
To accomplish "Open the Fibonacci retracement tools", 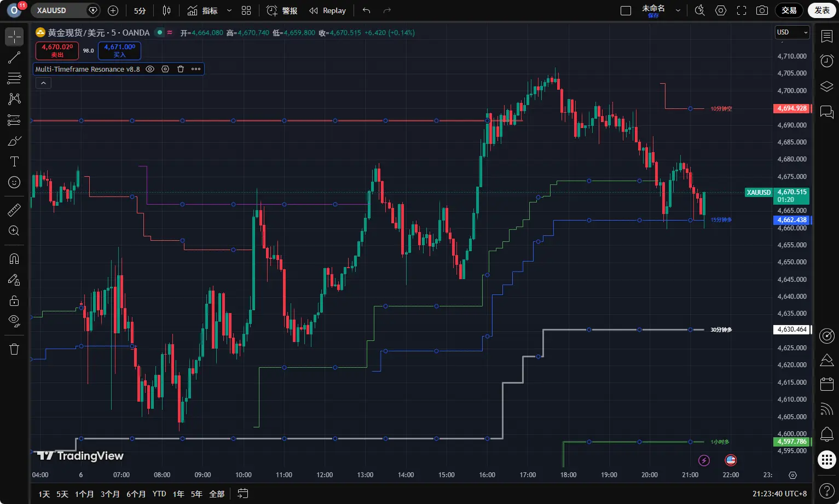I will click(14, 78).
